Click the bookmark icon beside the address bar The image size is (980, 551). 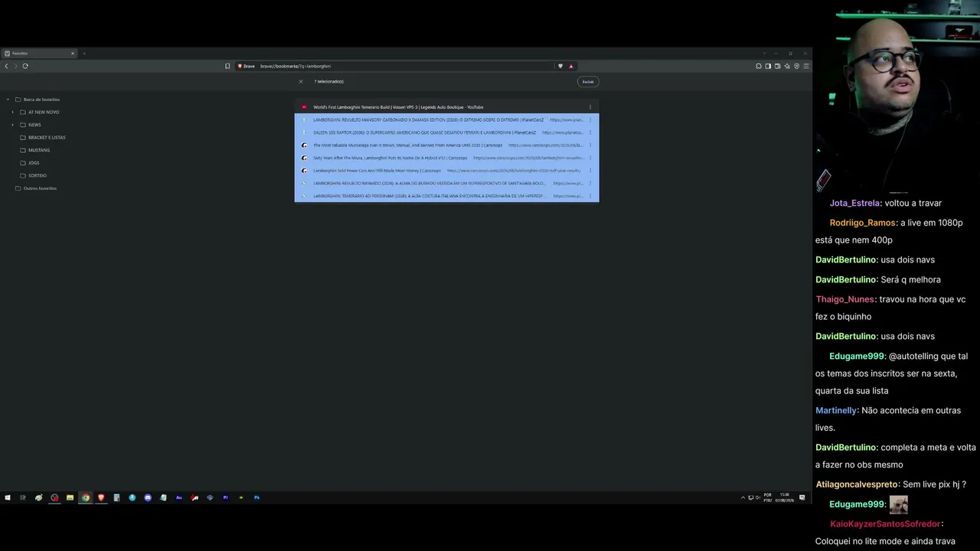[227, 66]
